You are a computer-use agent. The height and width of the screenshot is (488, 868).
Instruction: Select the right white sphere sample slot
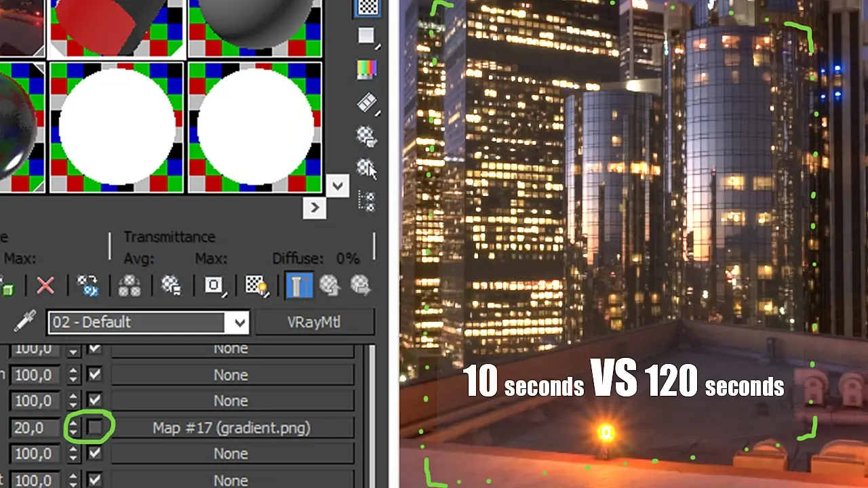coord(255,127)
